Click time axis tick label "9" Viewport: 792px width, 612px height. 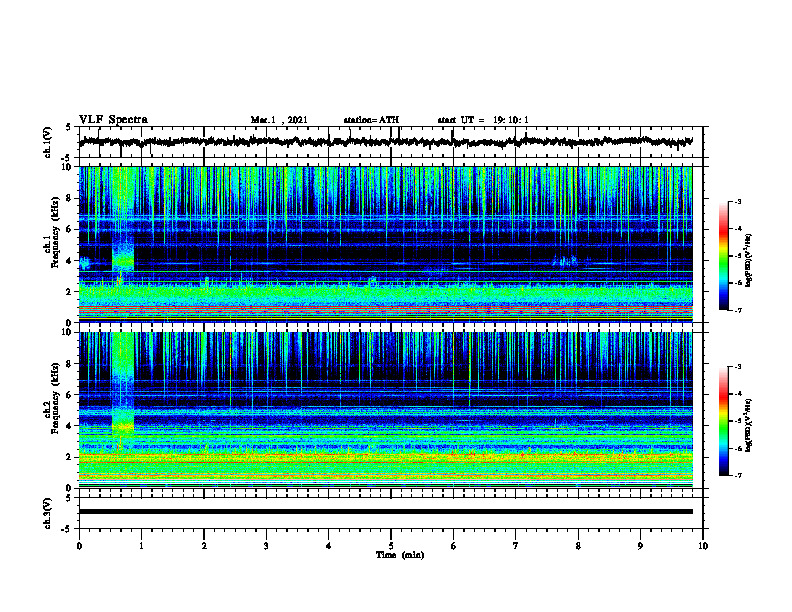[x=640, y=546]
